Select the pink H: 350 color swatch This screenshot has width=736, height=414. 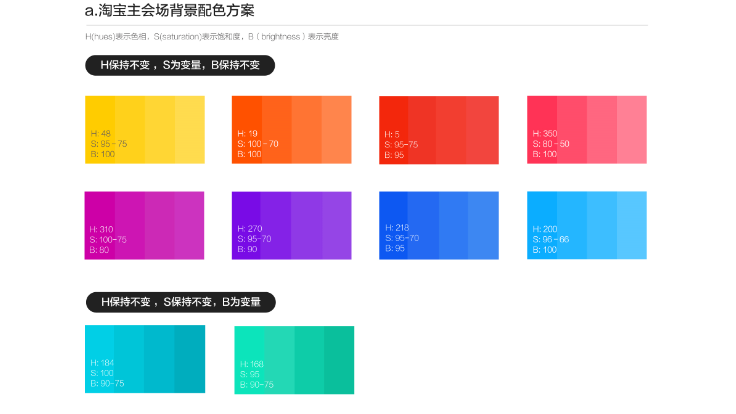coord(587,130)
